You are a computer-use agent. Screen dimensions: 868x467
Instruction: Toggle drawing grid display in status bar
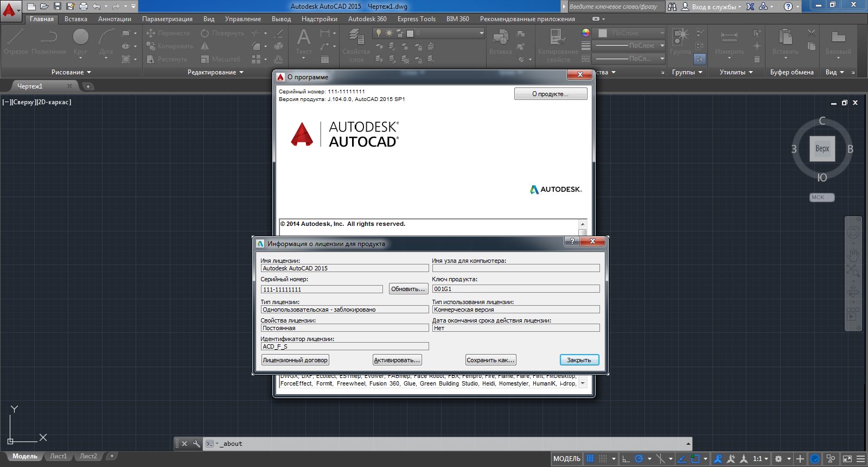[x=590, y=459]
